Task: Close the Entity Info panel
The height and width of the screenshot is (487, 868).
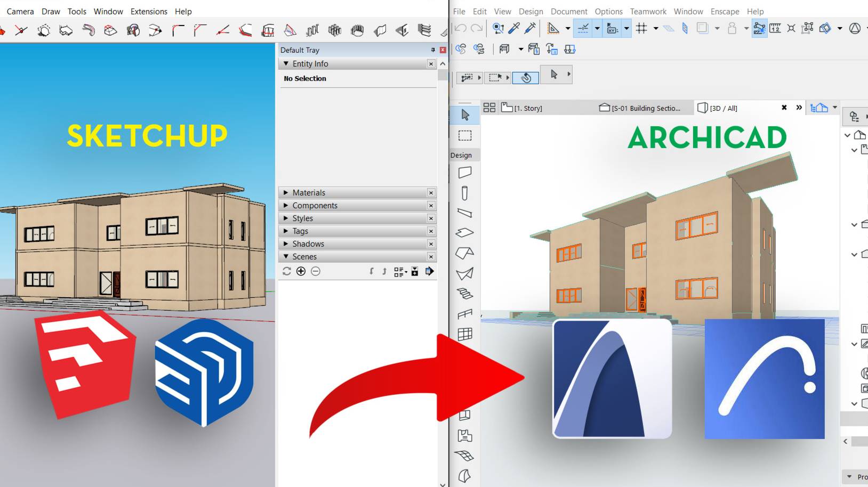Action: pyautogui.click(x=431, y=63)
